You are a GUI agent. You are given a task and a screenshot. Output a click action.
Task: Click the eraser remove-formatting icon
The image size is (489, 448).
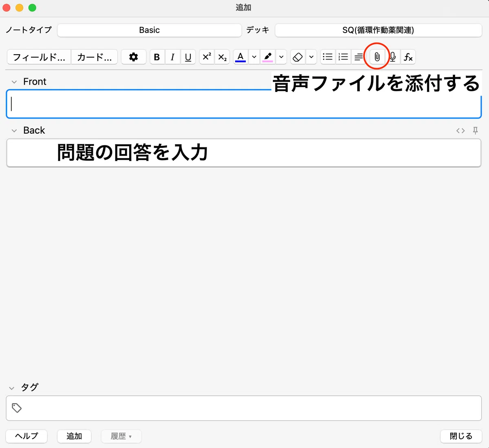coord(298,57)
